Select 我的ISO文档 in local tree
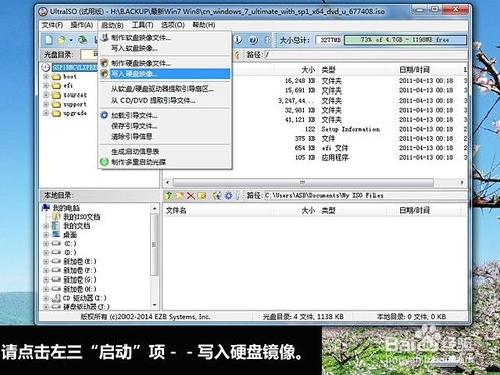The width and height of the screenshot is (500, 375). [x=82, y=217]
